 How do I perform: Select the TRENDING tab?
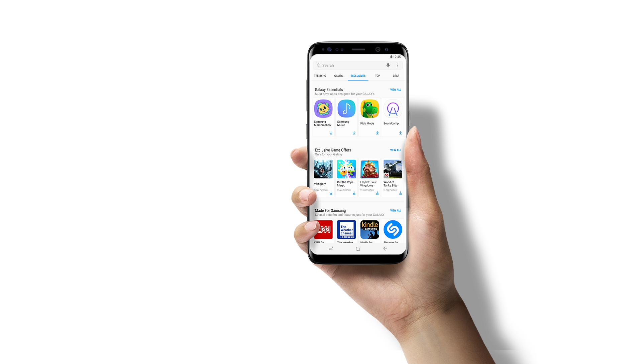pyautogui.click(x=319, y=75)
